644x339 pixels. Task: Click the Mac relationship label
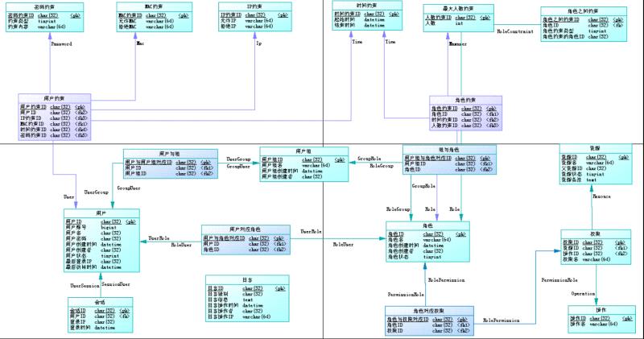(140, 43)
